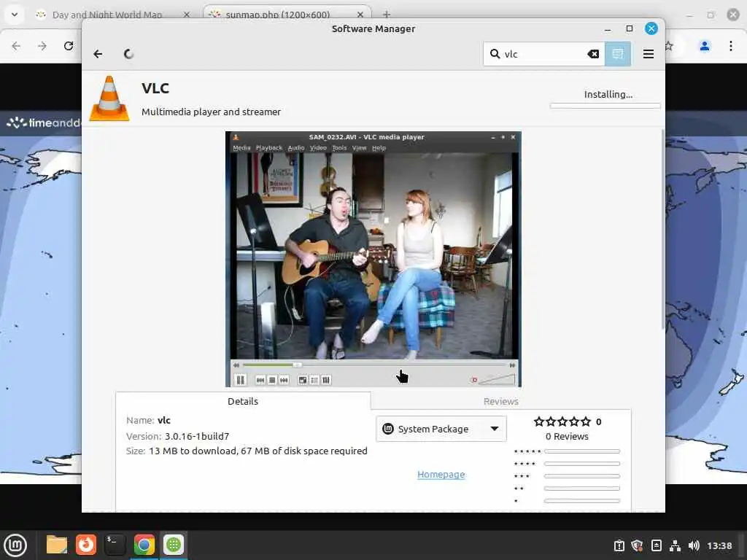The image size is (747, 560).
Task: Open the Software Manager hamburger menu
Action: [649, 54]
